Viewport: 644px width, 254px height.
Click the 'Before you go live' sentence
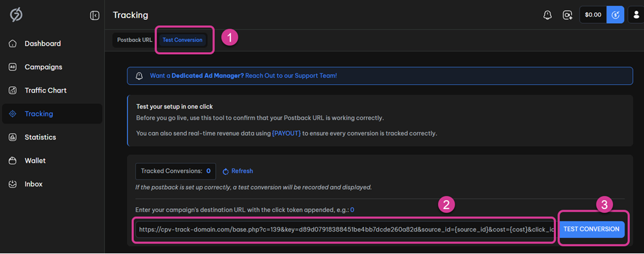260,118
